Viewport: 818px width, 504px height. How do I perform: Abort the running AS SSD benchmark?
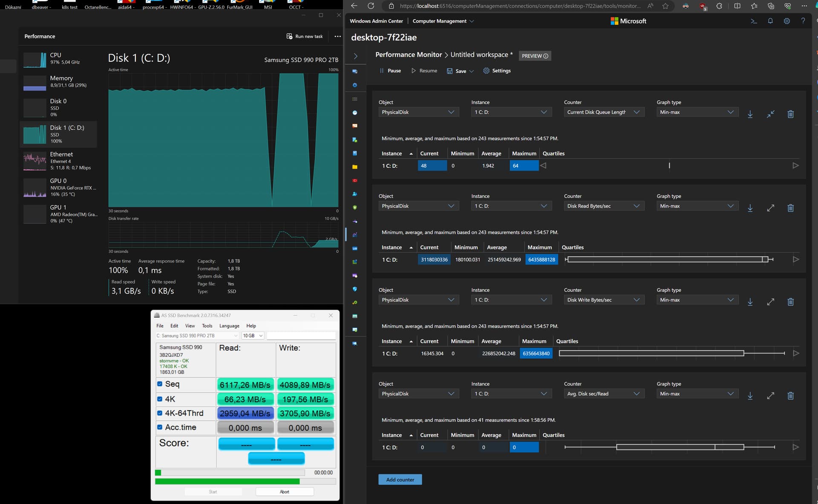click(284, 492)
